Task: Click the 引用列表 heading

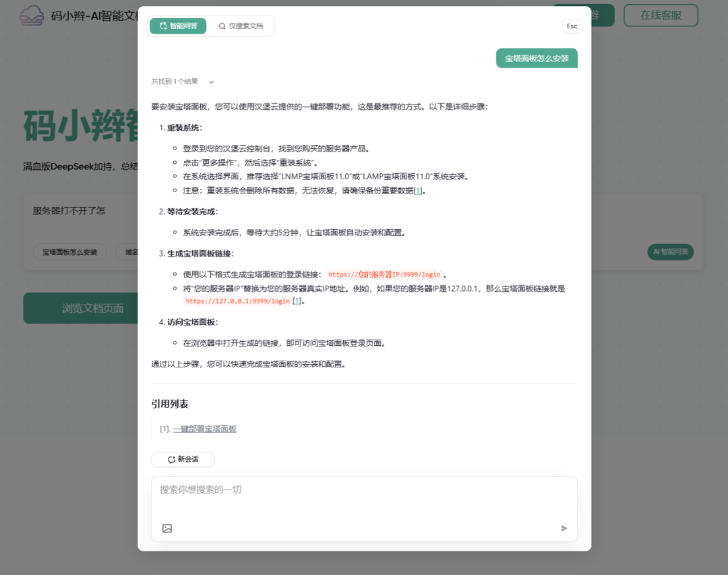Action: coord(169,404)
